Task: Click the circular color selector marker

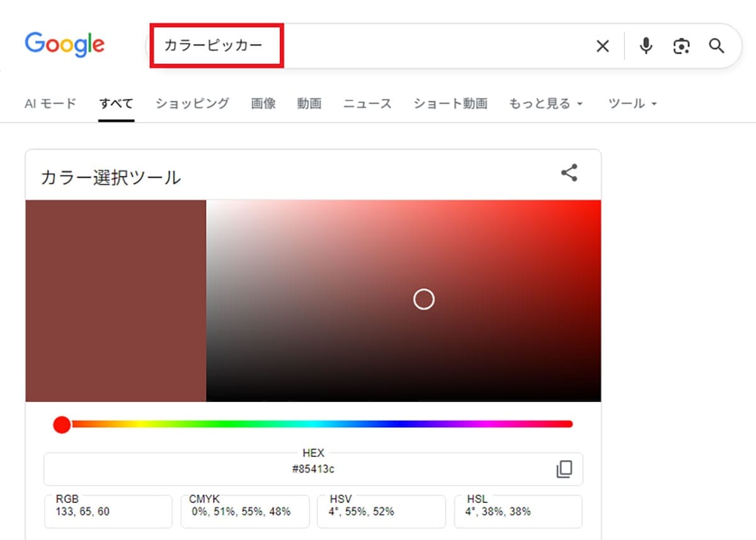Action: (424, 299)
